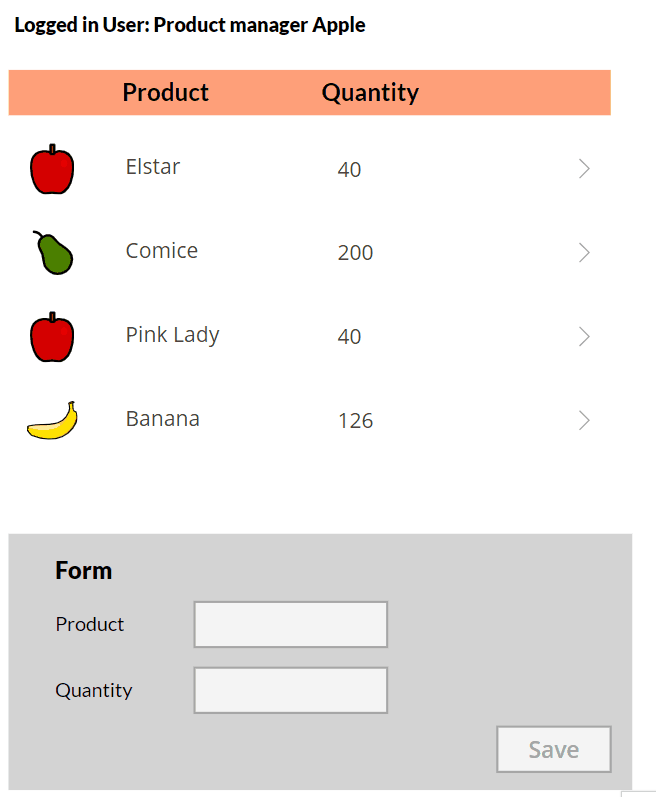
Task: Open Banana details with its chevron arrow
Action: click(x=584, y=420)
